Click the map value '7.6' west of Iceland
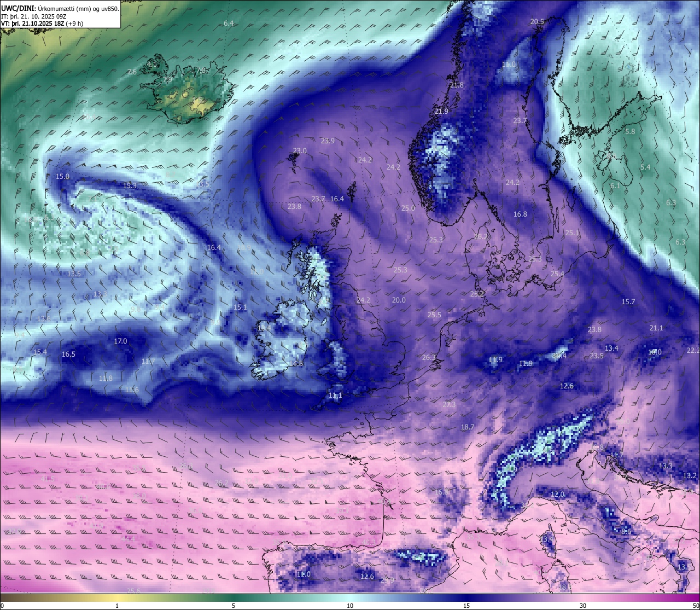Image resolution: width=700 pixels, height=610 pixels. [x=132, y=72]
